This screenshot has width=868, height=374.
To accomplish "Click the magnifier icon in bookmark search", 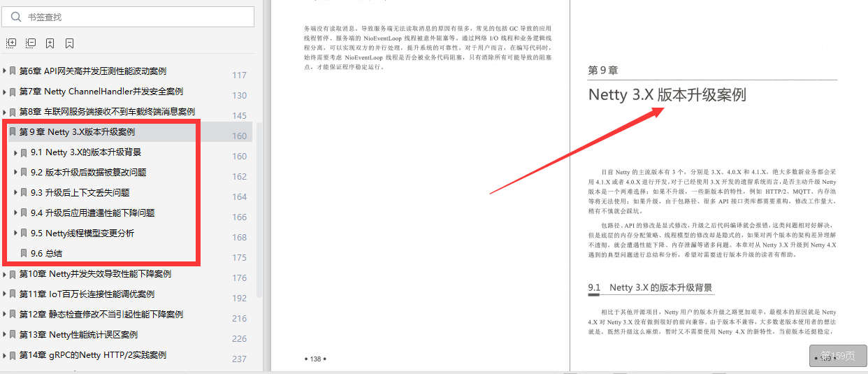I will 16,17.
